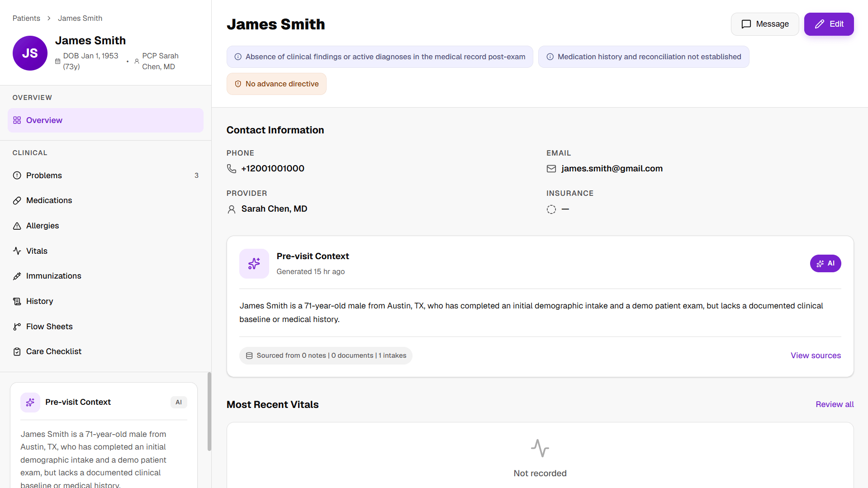Open the History section
The image size is (868, 488).
(105, 301)
